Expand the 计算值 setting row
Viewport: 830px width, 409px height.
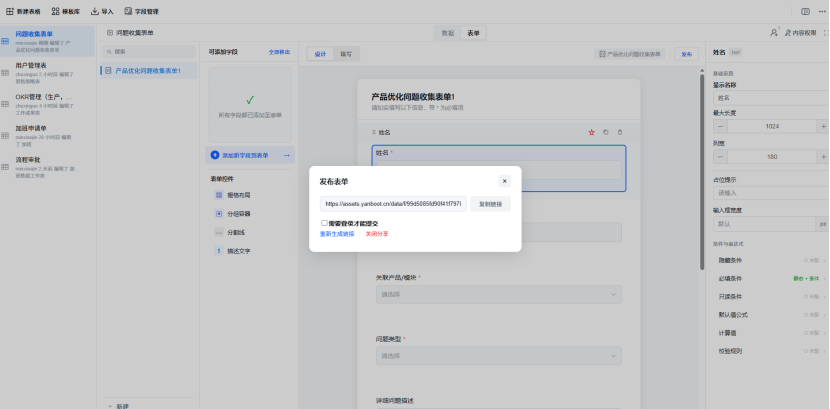[x=771, y=333]
